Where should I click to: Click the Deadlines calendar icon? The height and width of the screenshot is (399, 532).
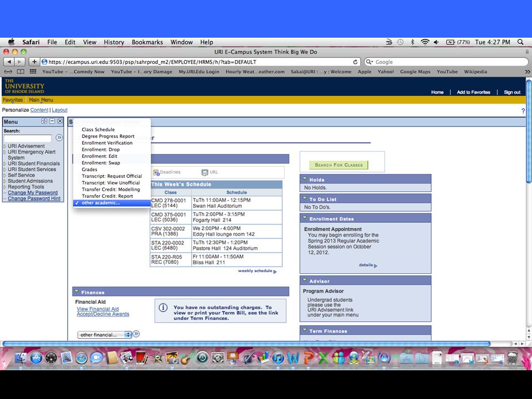pos(156,173)
